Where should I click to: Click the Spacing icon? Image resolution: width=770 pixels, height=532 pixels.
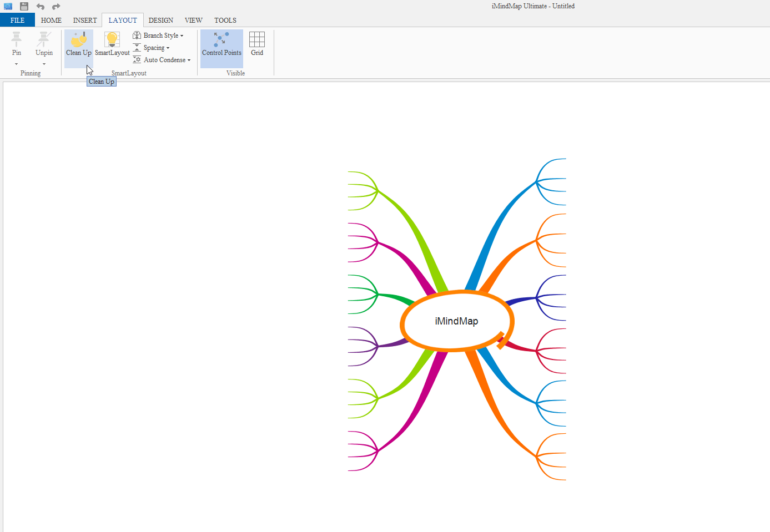pos(137,48)
